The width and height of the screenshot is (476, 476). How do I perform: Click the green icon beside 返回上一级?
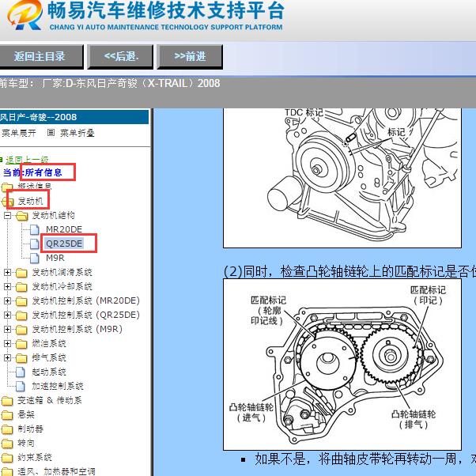click(x=1, y=160)
